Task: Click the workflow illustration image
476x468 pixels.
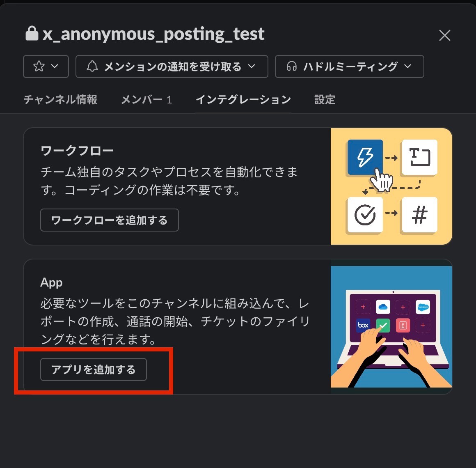Action: click(391, 186)
